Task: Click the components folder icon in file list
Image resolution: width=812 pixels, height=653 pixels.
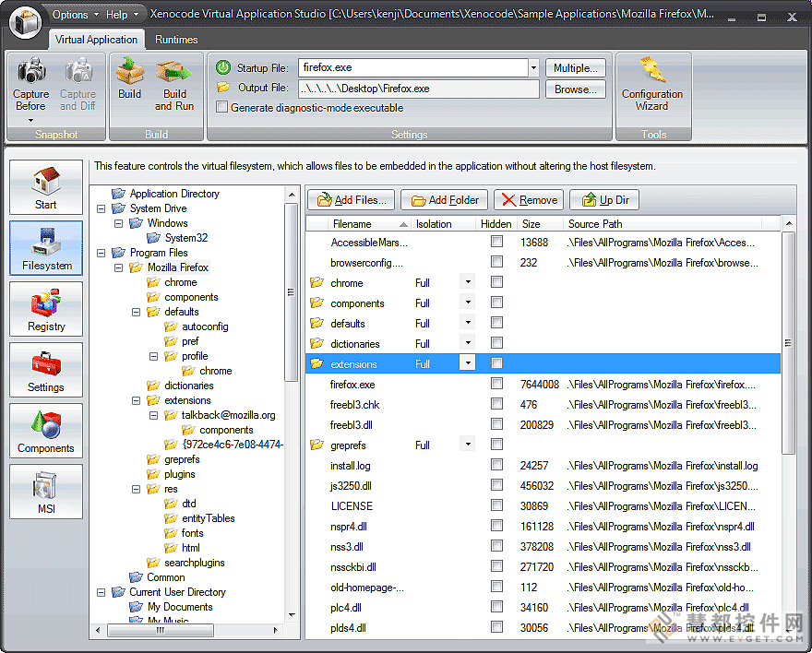Action: click(316, 303)
